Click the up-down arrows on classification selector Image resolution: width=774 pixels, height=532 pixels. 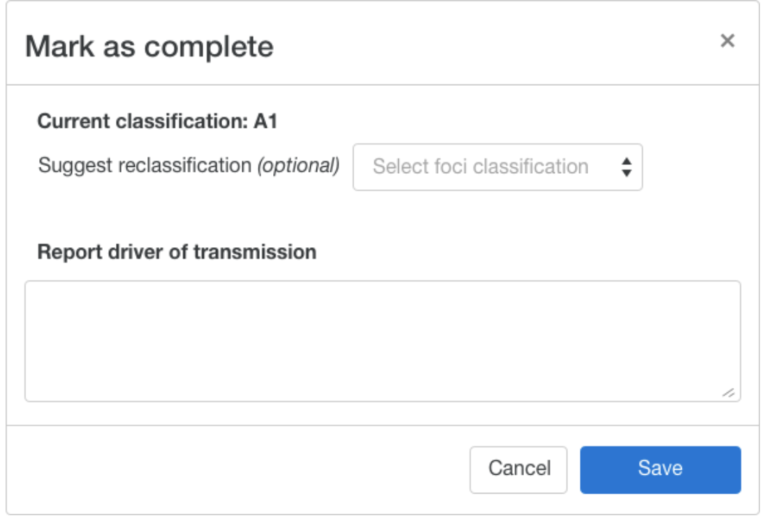click(627, 165)
